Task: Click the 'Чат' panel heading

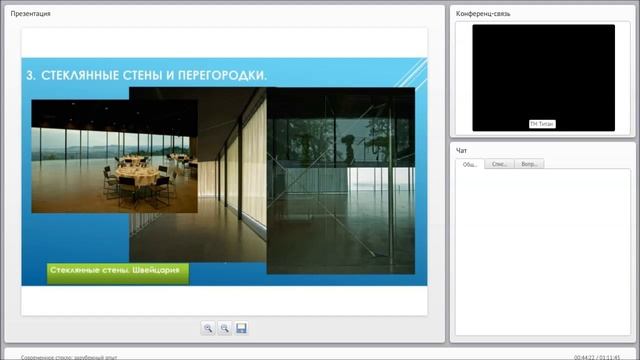Action: pyautogui.click(x=461, y=151)
